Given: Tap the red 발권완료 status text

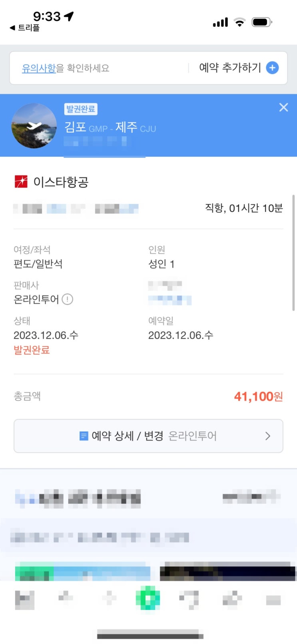Looking at the screenshot, I should point(32,350).
